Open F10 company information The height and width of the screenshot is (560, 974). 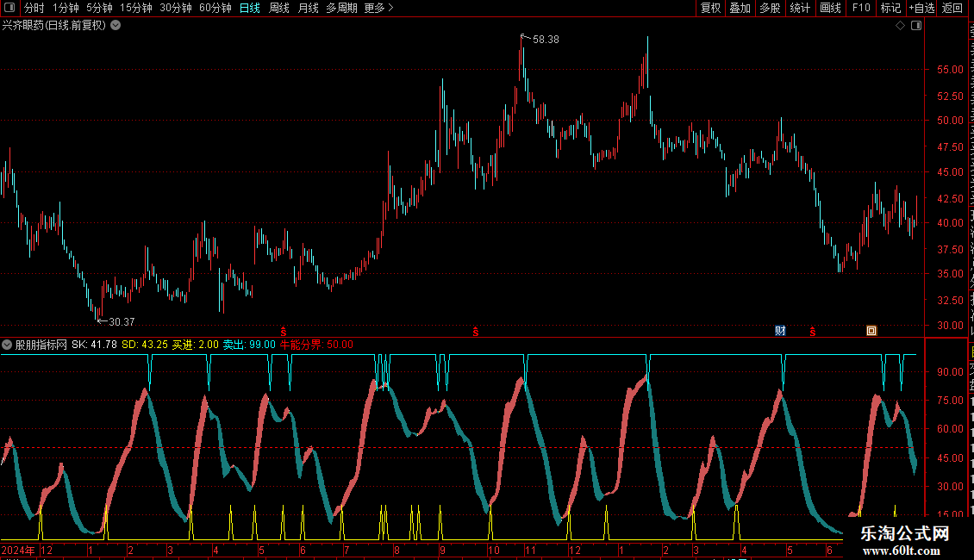click(861, 8)
